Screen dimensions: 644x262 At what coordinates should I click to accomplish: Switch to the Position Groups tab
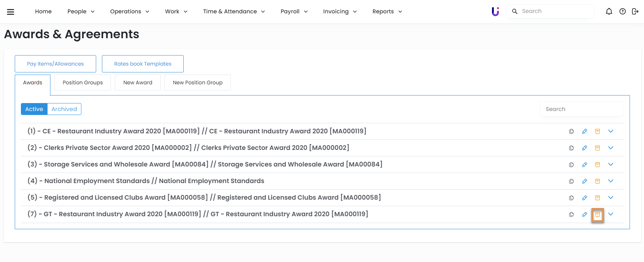tap(82, 83)
